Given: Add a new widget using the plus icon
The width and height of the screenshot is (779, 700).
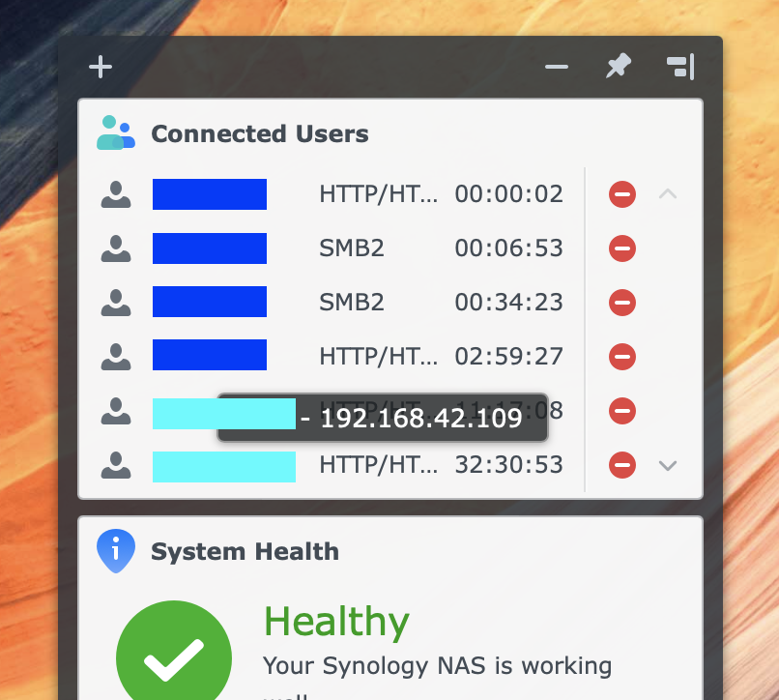Looking at the screenshot, I should click(100, 67).
